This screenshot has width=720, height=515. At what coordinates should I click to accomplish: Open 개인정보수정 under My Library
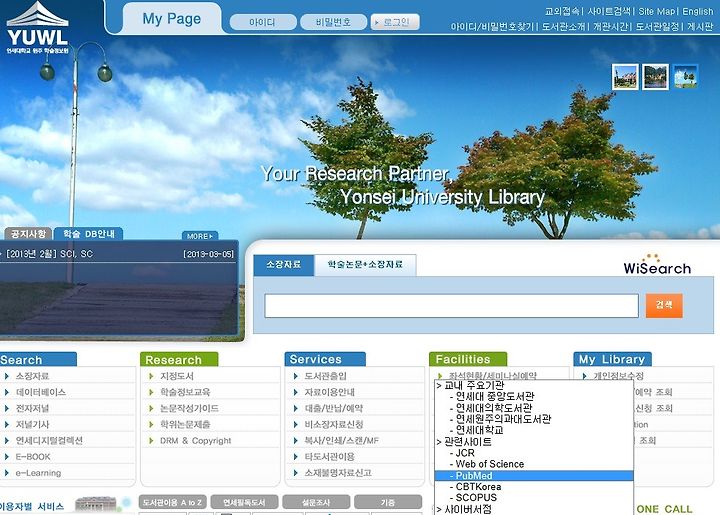pos(618,376)
